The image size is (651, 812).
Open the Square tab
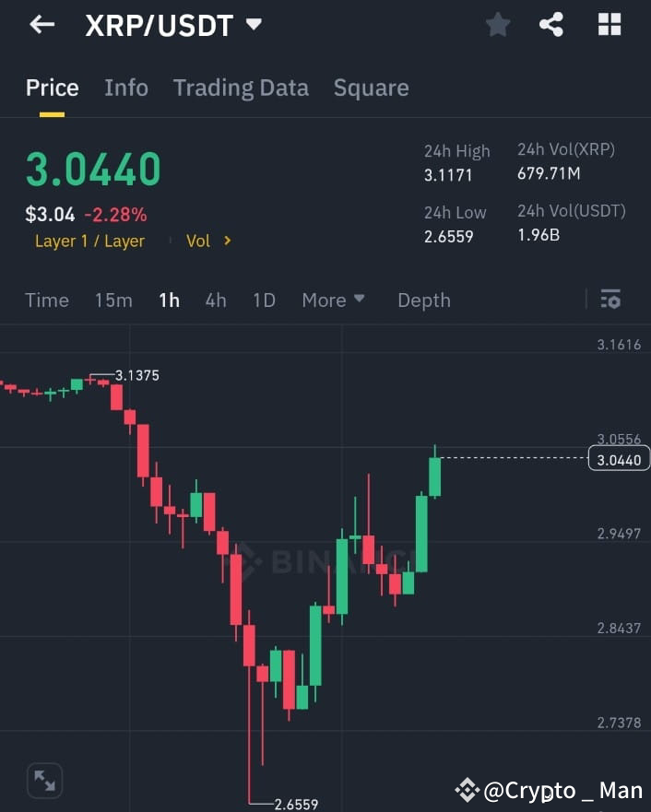coord(371,88)
